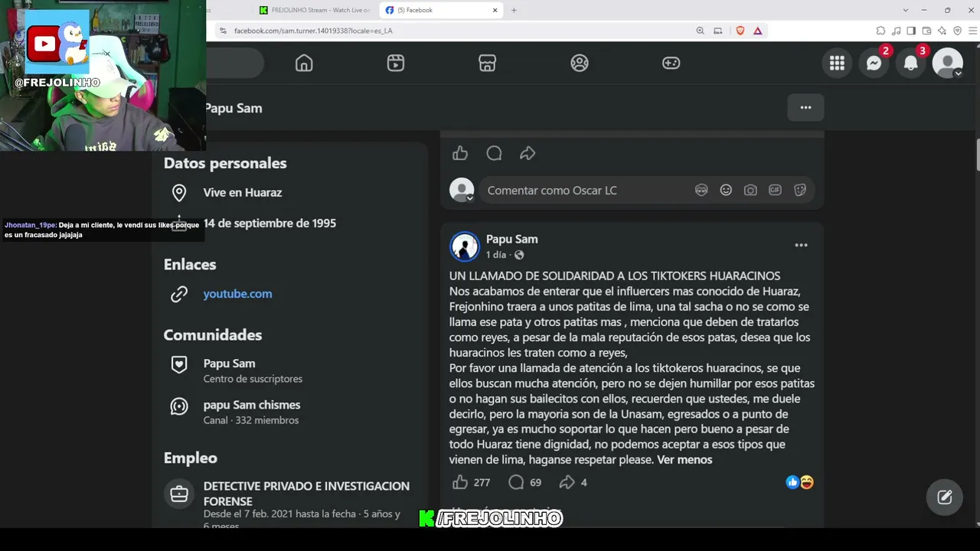Open the Brave Rewards triangle icon

click(x=758, y=31)
